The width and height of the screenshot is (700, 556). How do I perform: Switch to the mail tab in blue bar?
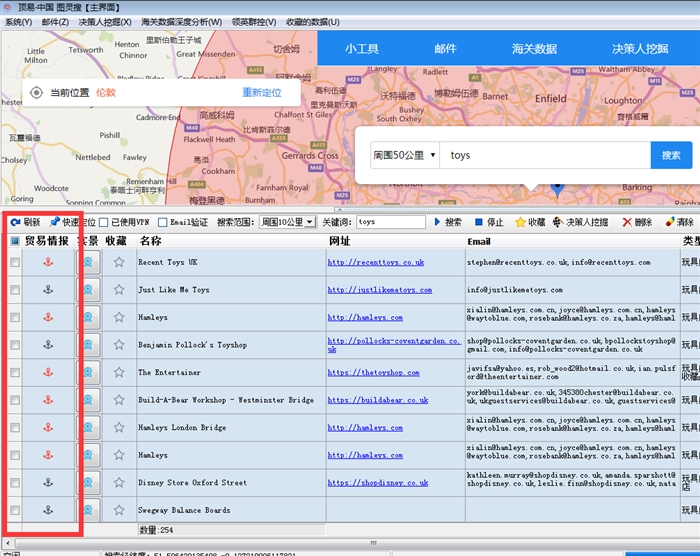445,49
